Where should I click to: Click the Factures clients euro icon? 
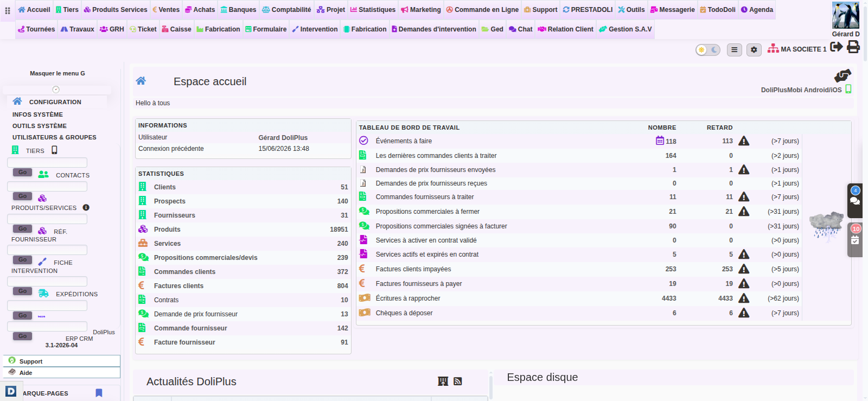[142, 285]
